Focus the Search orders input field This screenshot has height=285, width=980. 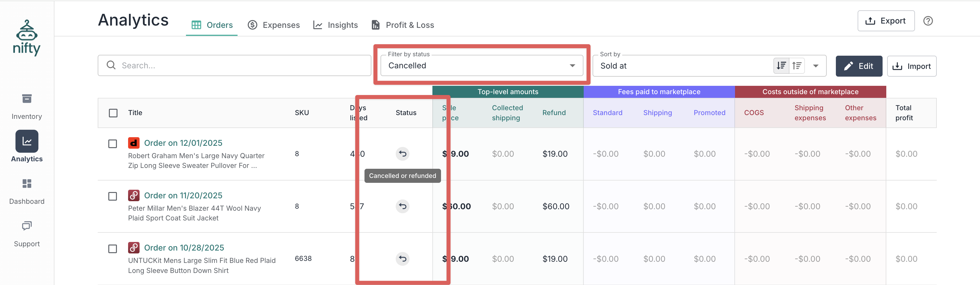(240, 65)
